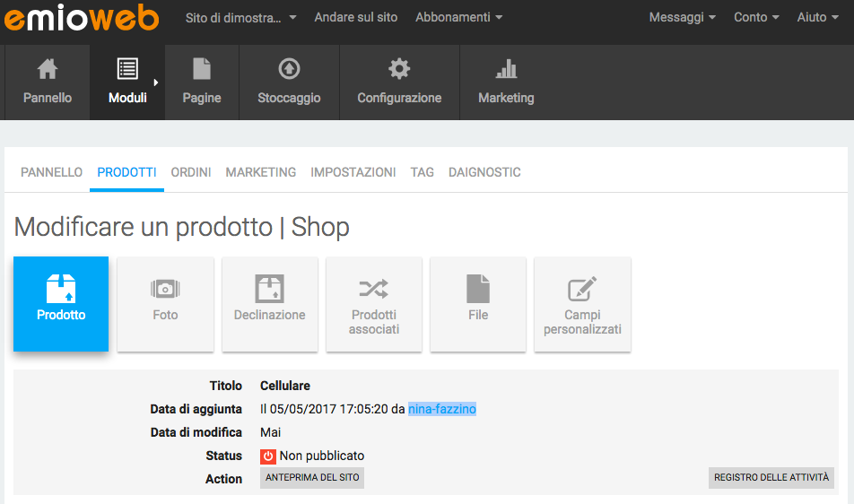
Task: Expand the Abbonamenti dropdown menu
Action: point(458,18)
